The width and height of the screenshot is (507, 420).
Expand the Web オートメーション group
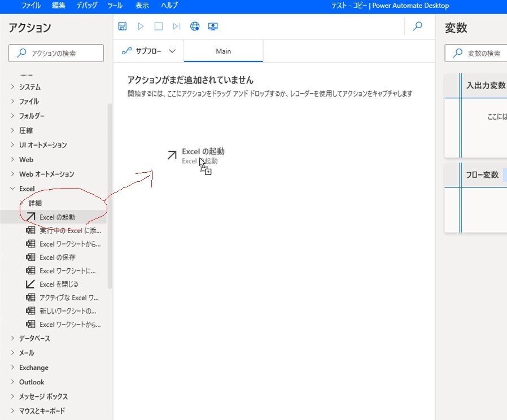click(x=12, y=174)
